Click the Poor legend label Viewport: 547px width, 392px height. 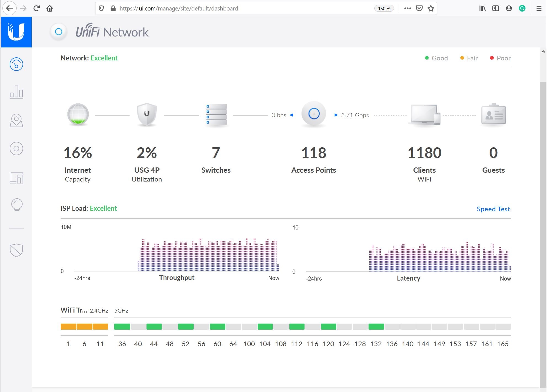[504, 58]
